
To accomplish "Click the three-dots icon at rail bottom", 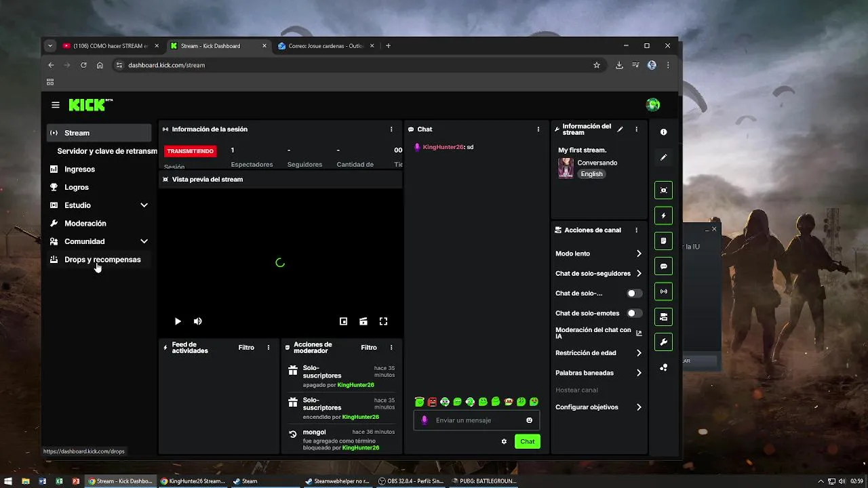I will click(x=664, y=367).
